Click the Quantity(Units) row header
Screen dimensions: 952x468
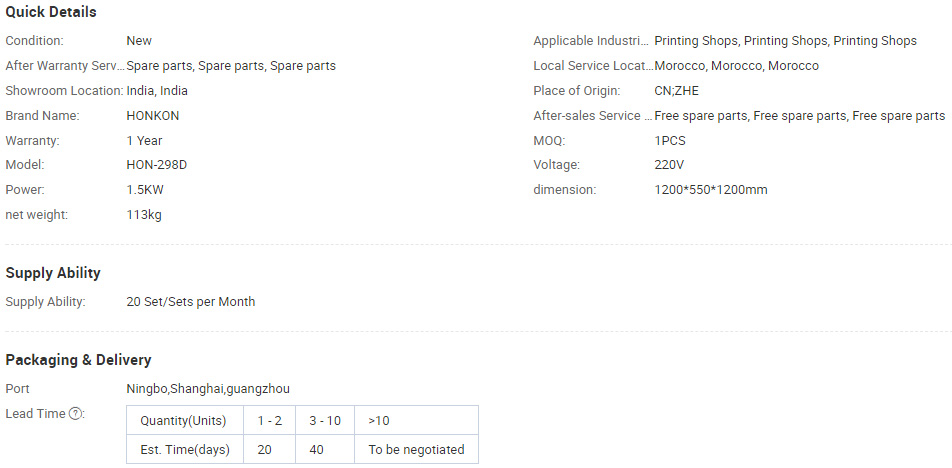tap(185, 421)
